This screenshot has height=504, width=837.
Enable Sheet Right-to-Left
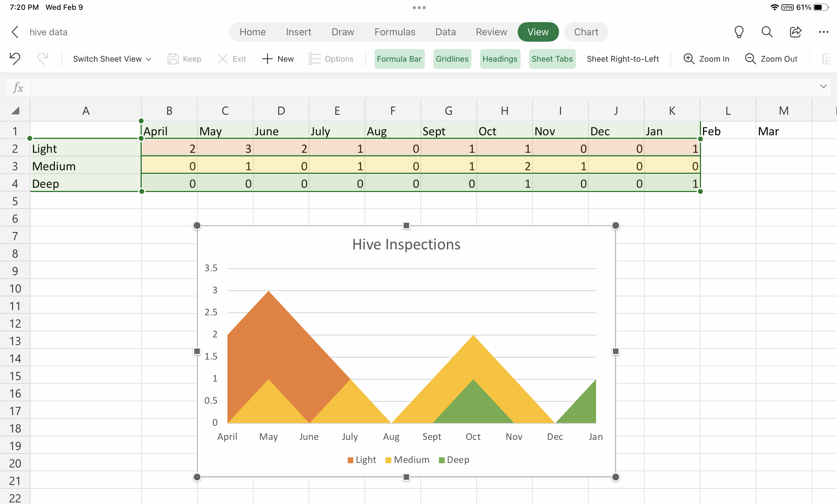coord(623,59)
